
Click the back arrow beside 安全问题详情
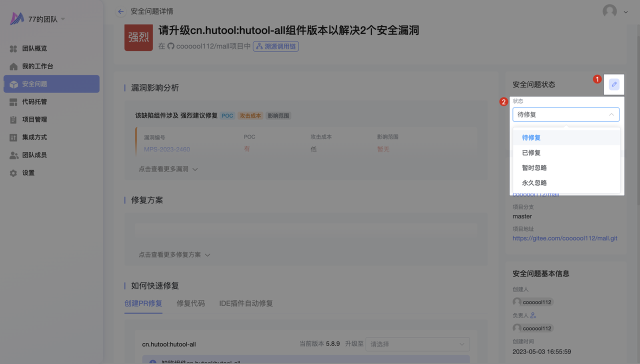120,11
